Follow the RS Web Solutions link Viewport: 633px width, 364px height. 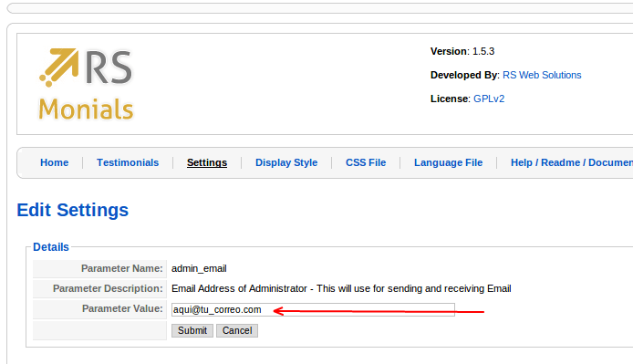point(542,75)
